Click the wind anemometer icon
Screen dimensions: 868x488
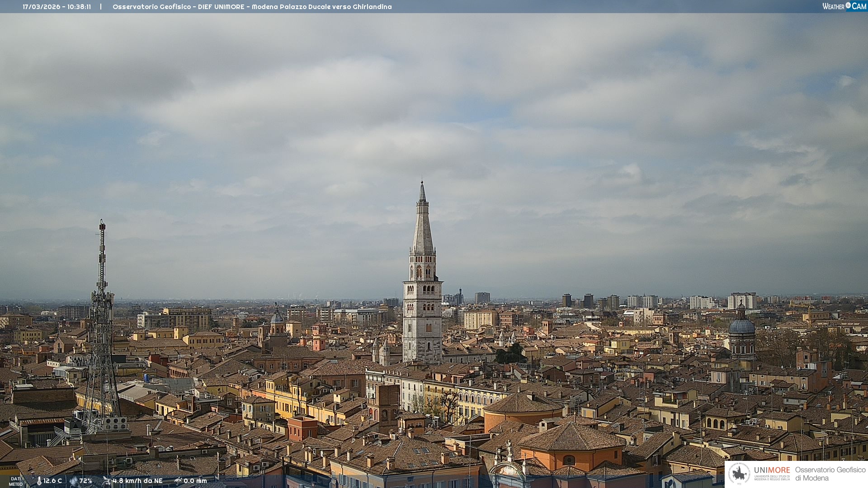pos(107,481)
